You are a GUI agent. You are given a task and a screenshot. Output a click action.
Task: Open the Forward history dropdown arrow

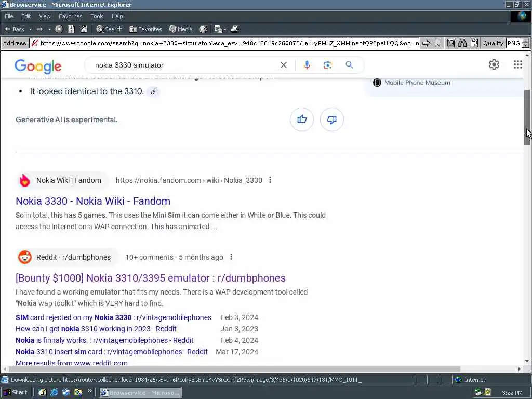49,29
